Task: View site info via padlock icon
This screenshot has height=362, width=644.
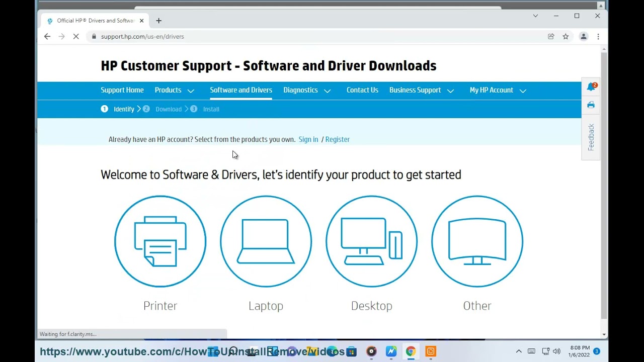Action: coord(94,36)
